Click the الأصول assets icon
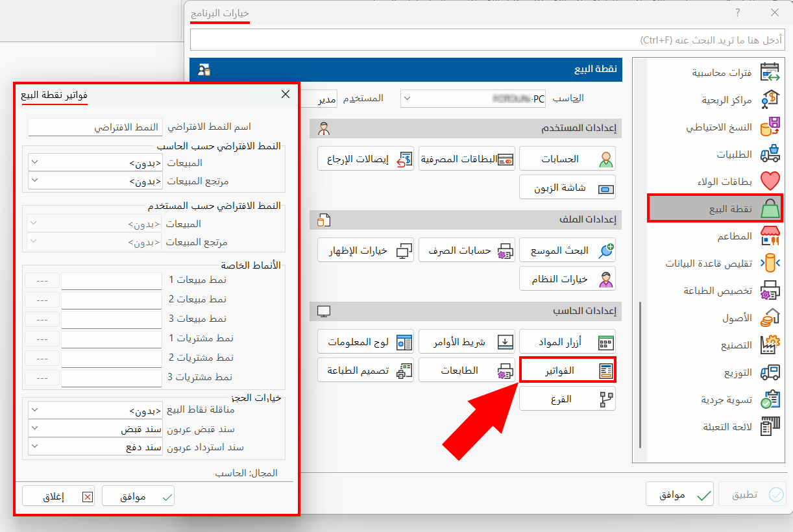 (771, 317)
